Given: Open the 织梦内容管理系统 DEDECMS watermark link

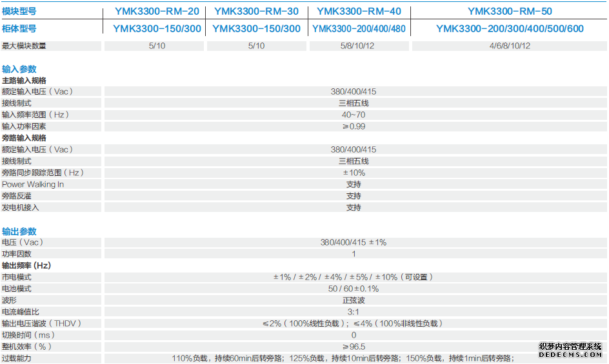Looking at the screenshot, I should pos(570,350).
